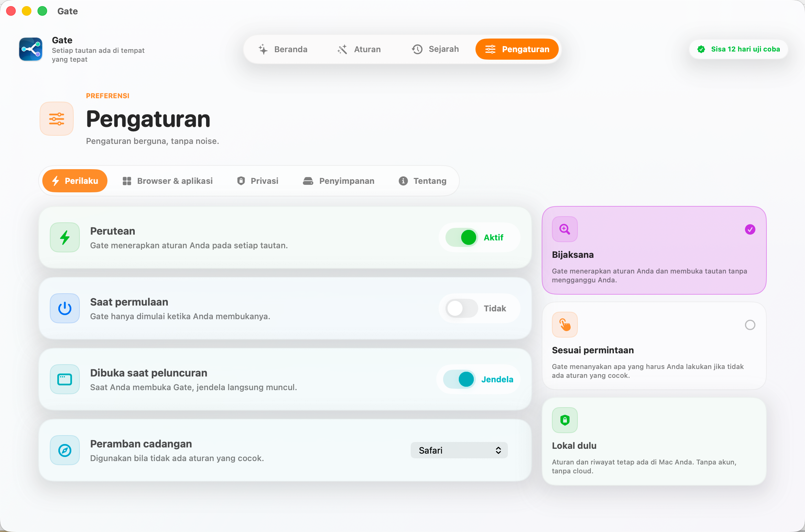Click the window icon for Dibuka saat peluncuran
The height and width of the screenshot is (532, 805).
65,379
